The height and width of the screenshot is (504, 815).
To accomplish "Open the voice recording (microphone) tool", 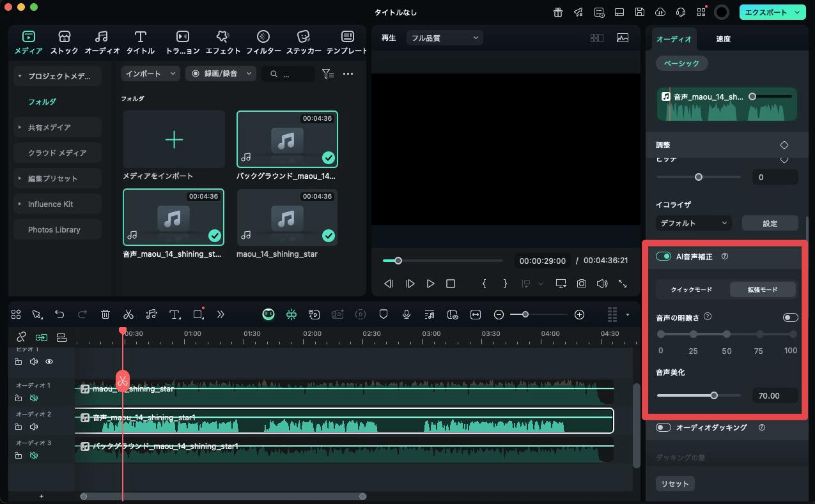I will coord(407,314).
